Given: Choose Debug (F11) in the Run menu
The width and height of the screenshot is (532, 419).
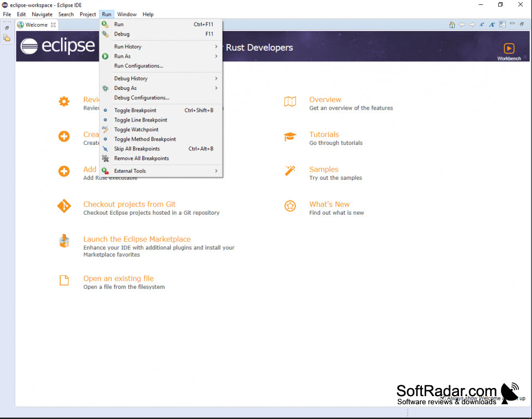Looking at the screenshot, I should 161,34.
